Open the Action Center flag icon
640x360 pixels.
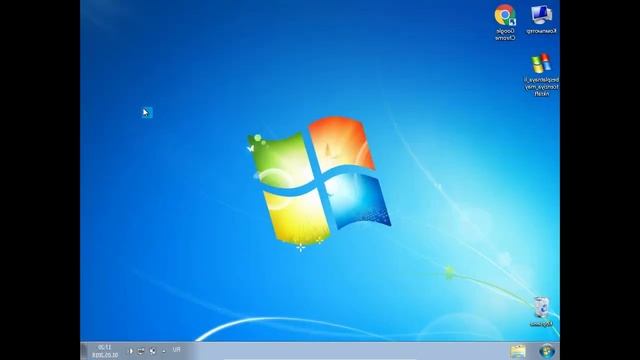152,351
